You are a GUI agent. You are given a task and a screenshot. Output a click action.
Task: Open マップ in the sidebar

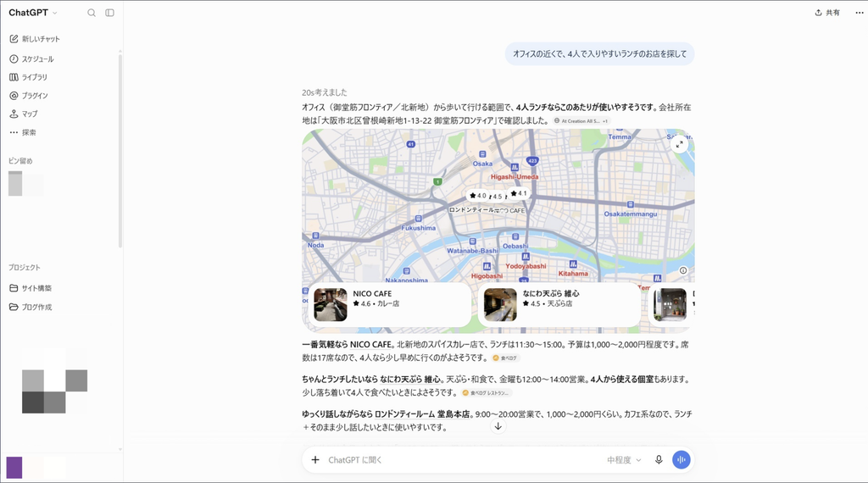(23, 114)
